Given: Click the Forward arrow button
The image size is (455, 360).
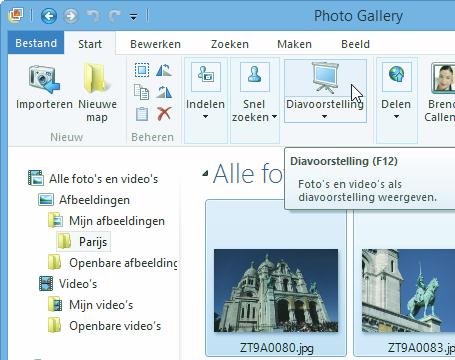Looking at the screenshot, I should tap(71, 16).
